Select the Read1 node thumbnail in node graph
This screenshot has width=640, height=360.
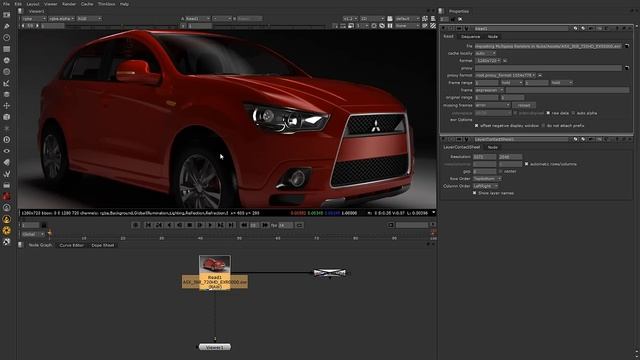tap(215, 265)
